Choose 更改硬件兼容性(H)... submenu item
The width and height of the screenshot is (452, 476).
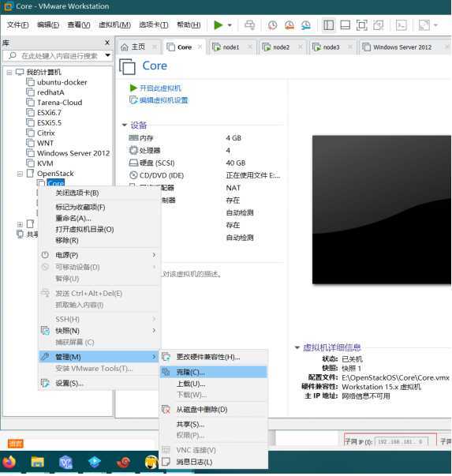(214, 357)
